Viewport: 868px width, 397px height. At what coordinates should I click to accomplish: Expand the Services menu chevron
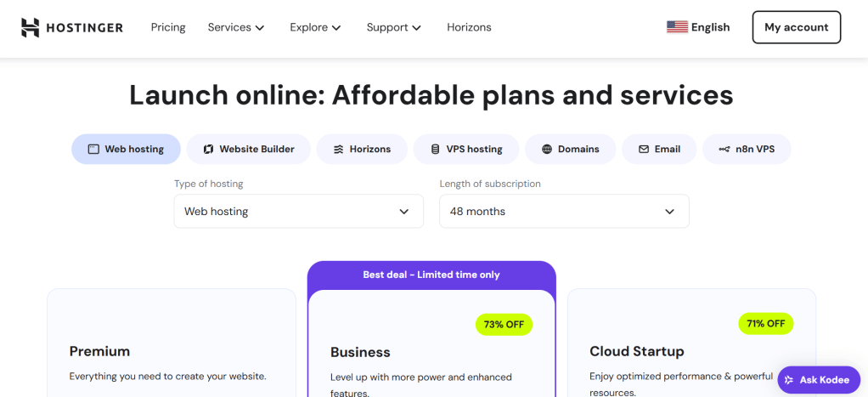pos(260,28)
